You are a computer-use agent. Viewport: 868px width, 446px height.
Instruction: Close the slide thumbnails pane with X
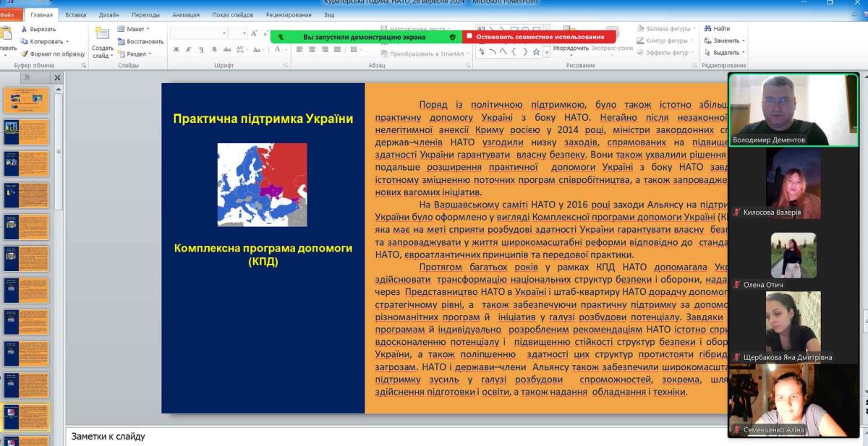(x=57, y=77)
